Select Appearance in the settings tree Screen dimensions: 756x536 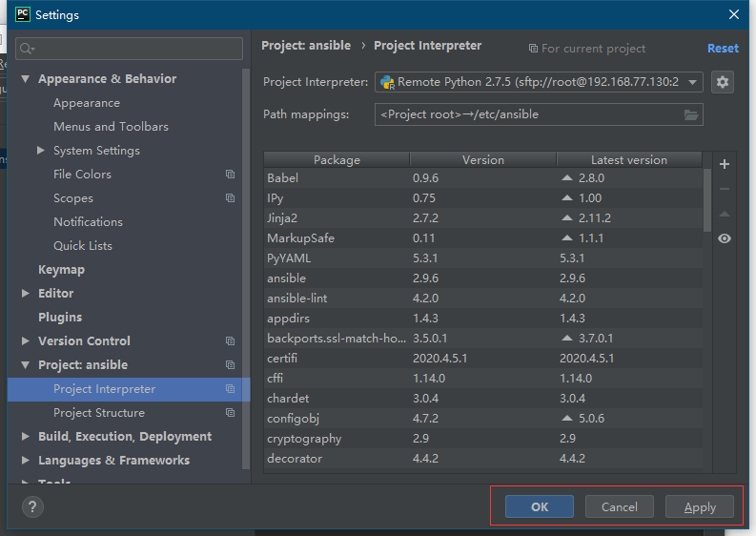click(x=87, y=103)
